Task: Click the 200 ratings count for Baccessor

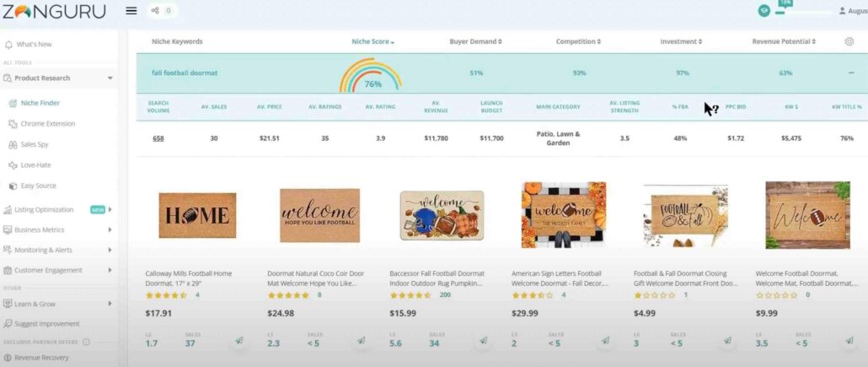Action: click(x=445, y=295)
